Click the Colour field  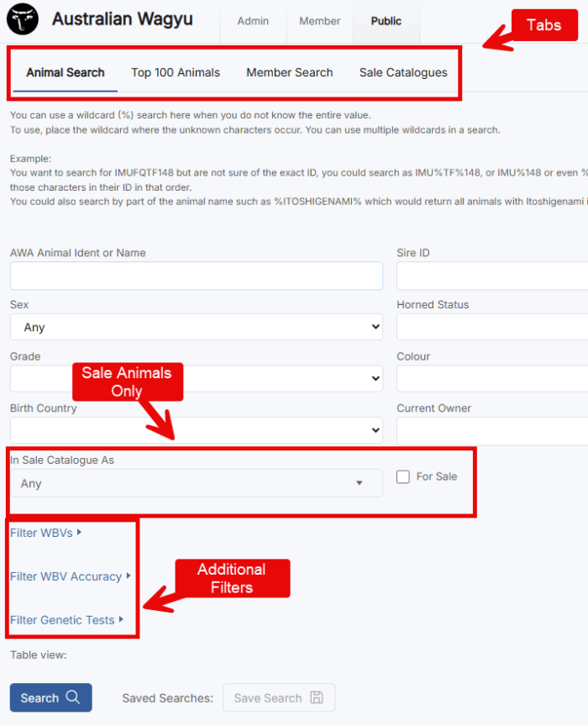pos(492,379)
